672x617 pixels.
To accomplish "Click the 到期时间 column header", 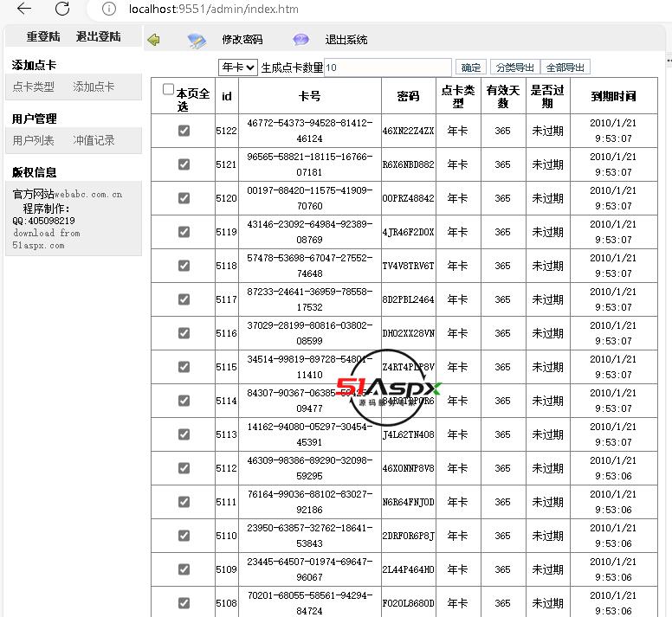I will pos(613,96).
